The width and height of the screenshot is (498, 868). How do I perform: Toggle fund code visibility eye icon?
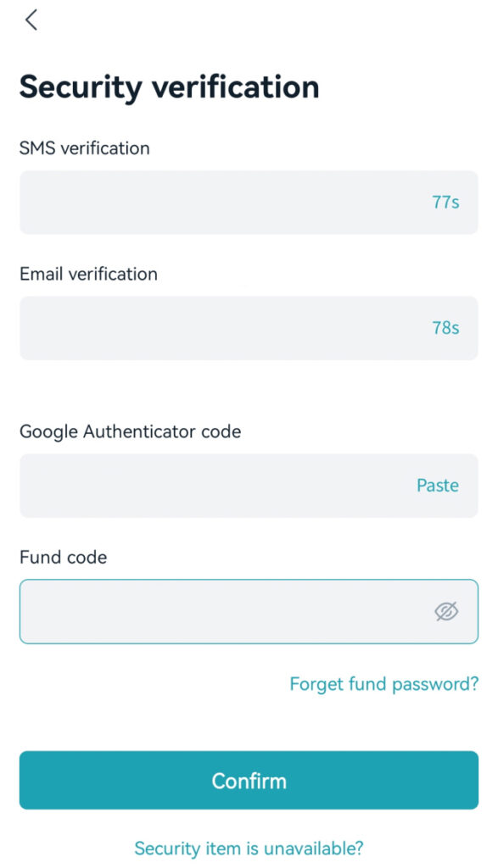coord(446,611)
